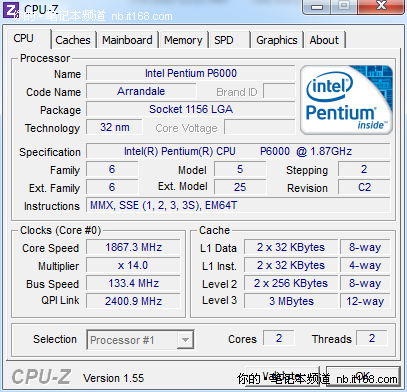This screenshot has height=392, width=407.
Task: Show the About tab
Action: 324,40
